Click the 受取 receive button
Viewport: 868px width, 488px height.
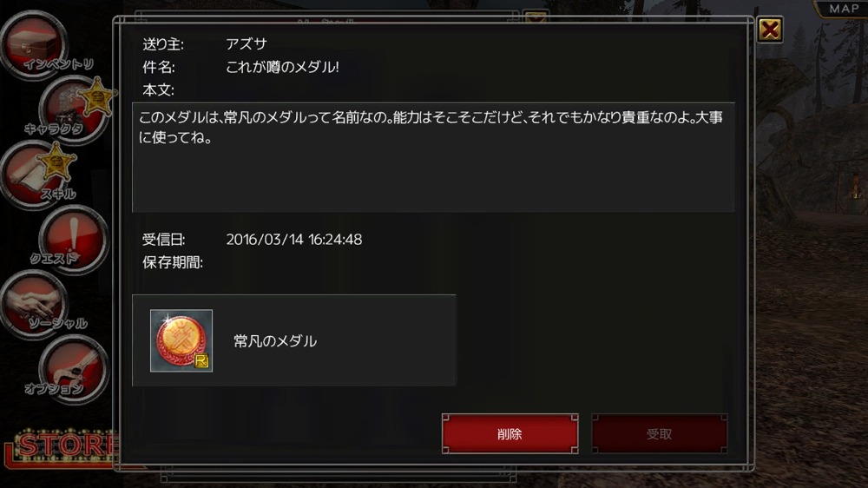(660, 433)
